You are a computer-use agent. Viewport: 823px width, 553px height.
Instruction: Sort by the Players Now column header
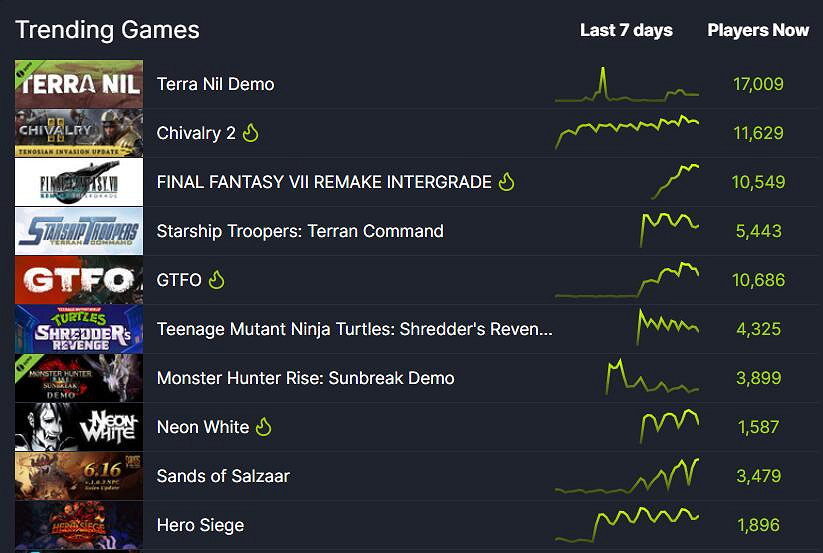coord(758,30)
